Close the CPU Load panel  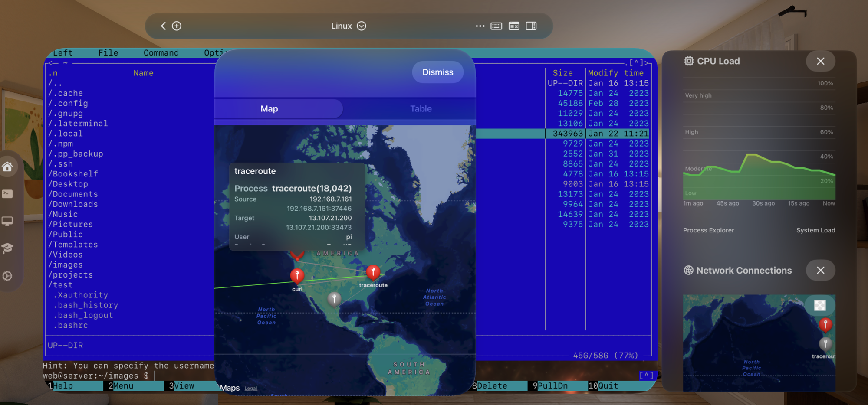pyautogui.click(x=820, y=61)
